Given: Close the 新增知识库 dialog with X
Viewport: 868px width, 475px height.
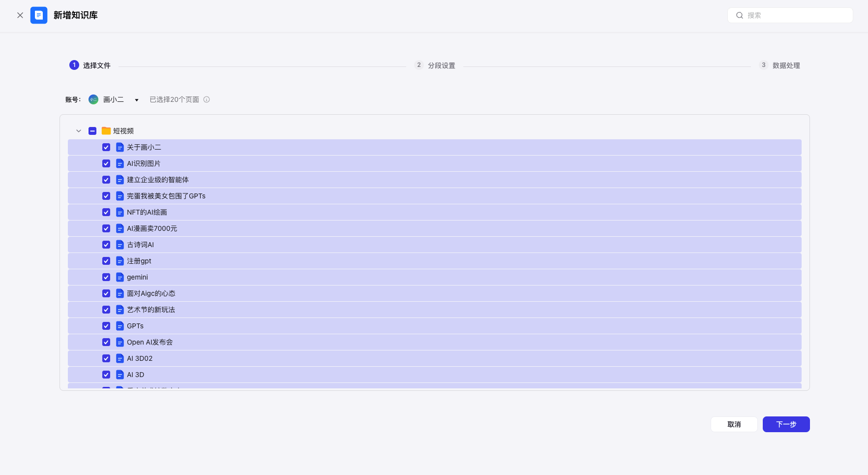Looking at the screenshot, I should [20, 15].
